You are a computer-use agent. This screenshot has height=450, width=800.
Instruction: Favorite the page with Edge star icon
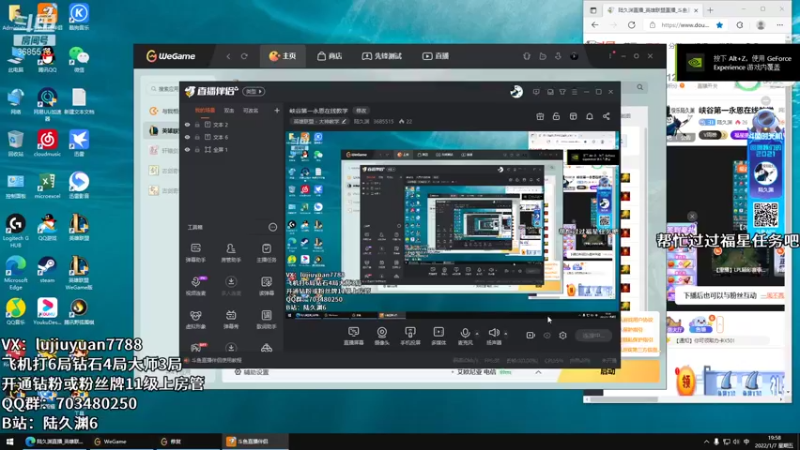coord(719,25)
